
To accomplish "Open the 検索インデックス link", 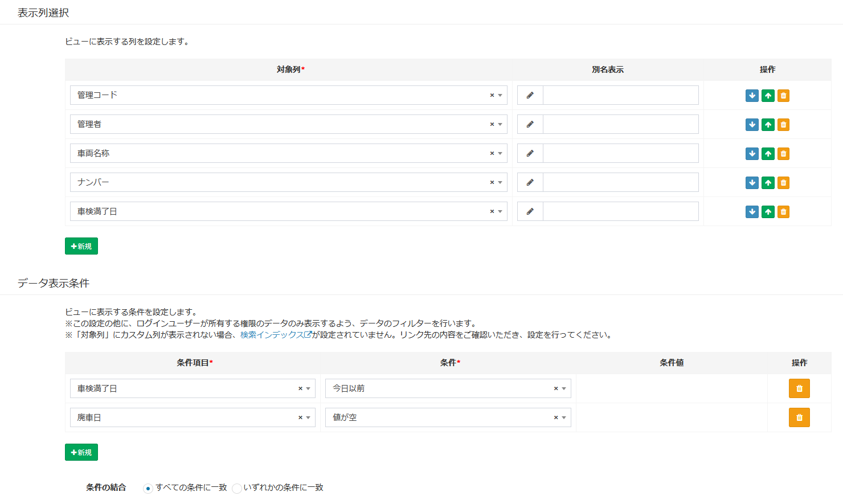I will 276,335.
